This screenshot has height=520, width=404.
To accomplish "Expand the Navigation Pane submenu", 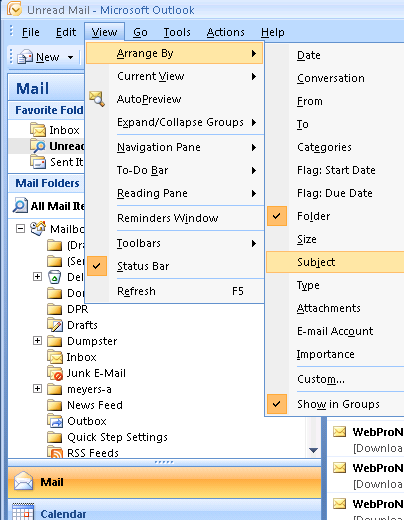I will pyautogui.click(x=175, y=147).
